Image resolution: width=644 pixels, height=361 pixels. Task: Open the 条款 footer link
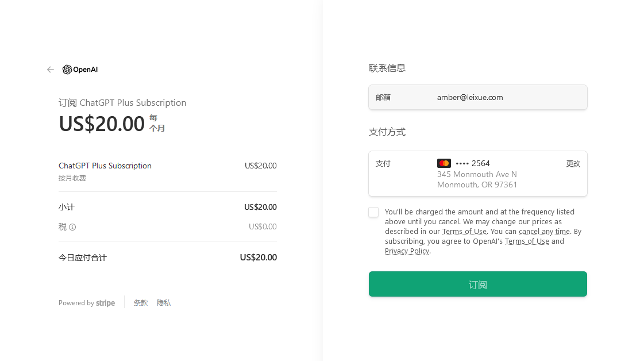tap(141, 303)
